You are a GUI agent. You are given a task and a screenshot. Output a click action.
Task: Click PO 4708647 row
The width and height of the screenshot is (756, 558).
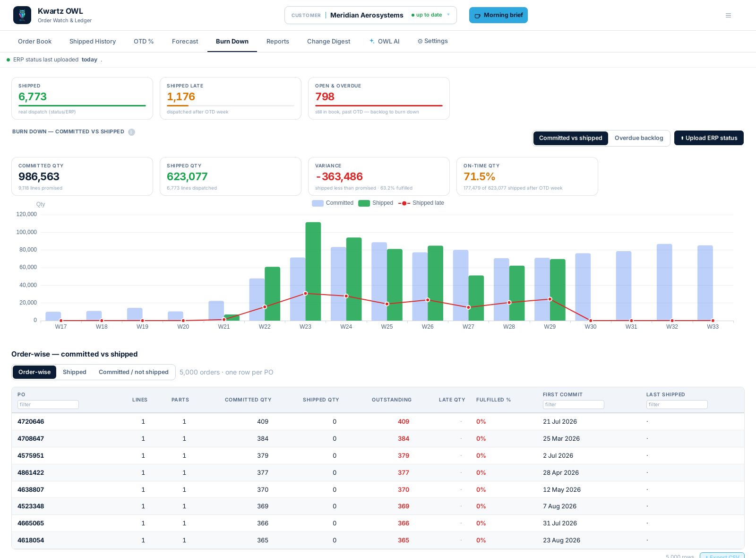(378, 439)
